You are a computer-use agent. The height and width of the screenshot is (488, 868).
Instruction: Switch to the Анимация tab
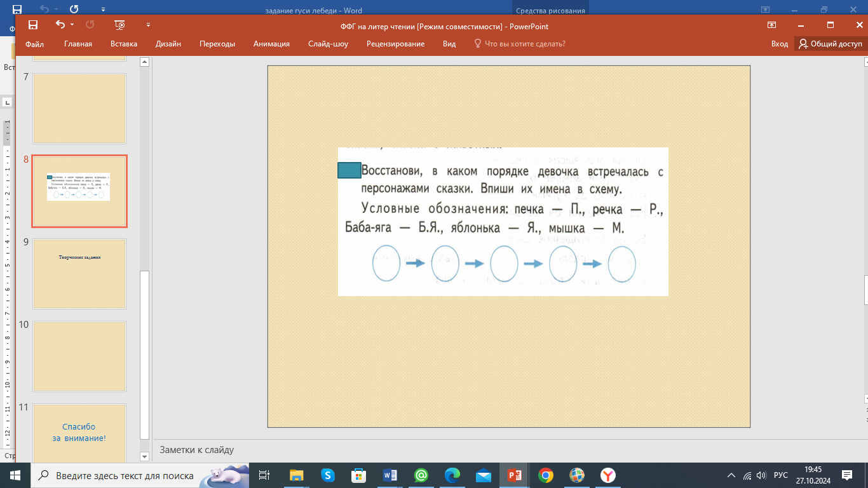pos(271,44)
